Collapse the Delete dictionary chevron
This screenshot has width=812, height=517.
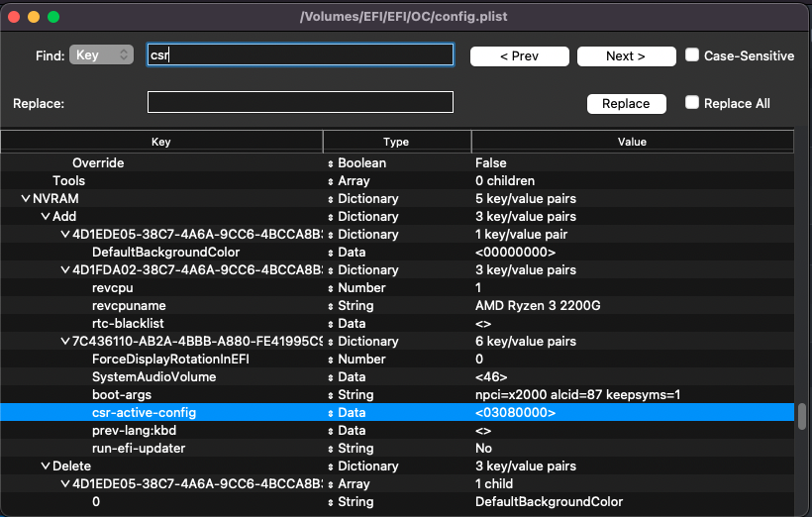pos(46,465)
